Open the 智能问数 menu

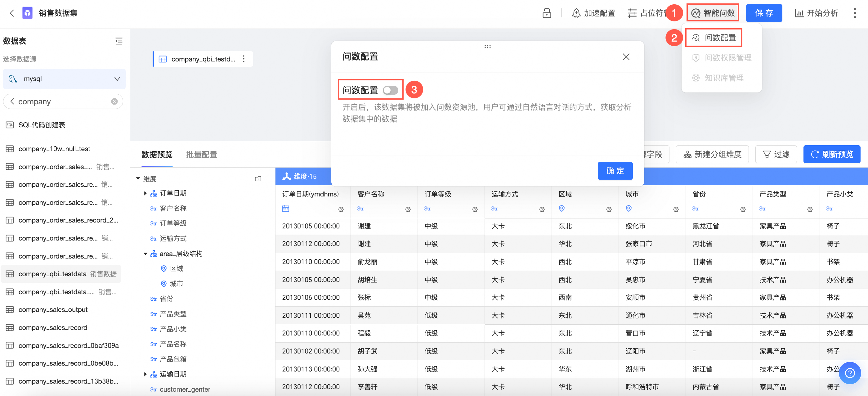pyautogui.click(x=713, y=13)
